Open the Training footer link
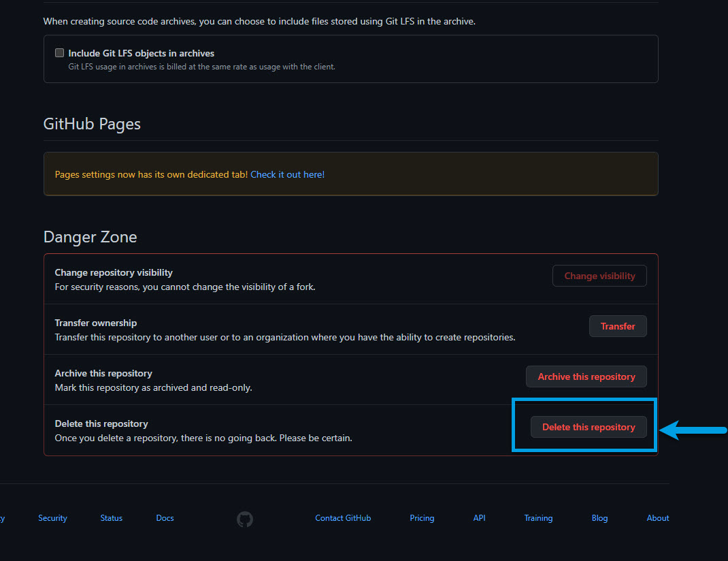 pyautogui.click(x=538, y=518)
